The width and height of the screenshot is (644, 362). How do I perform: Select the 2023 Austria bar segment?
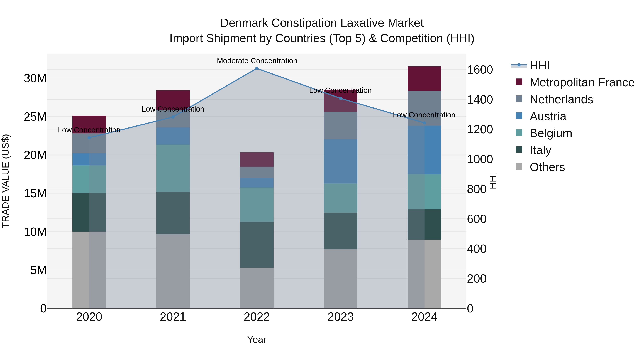pyautogui.click(x=340, y=161)
